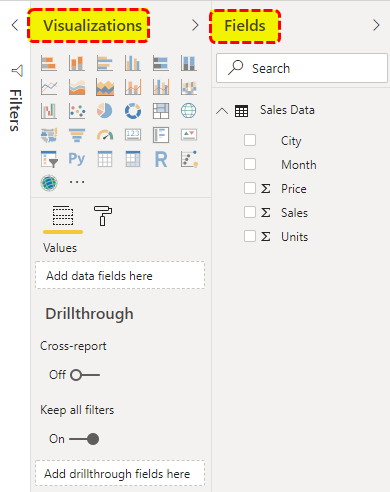
Task: Select the donut chart visualization
Action: click(x=133, y=111)
